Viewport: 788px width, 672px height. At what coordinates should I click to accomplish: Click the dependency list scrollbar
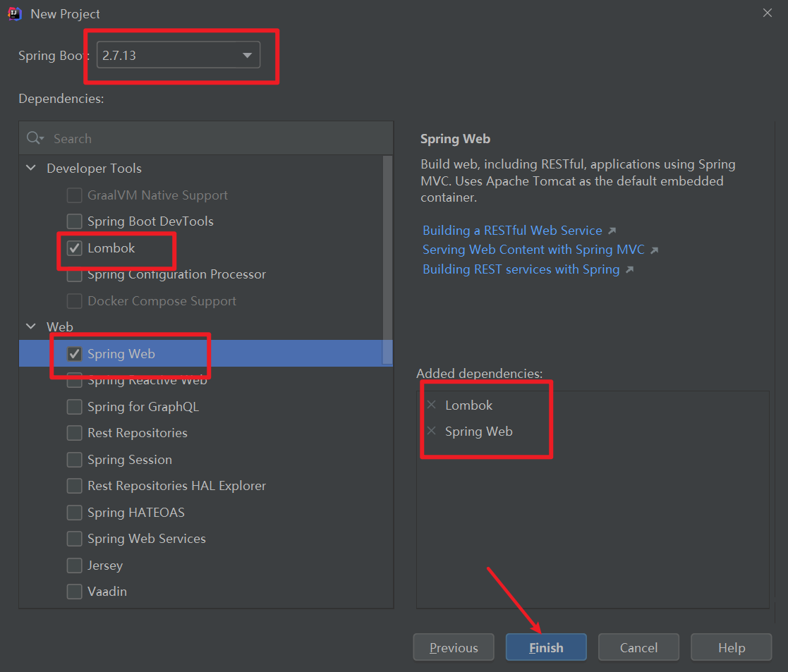tap(387, 259)
